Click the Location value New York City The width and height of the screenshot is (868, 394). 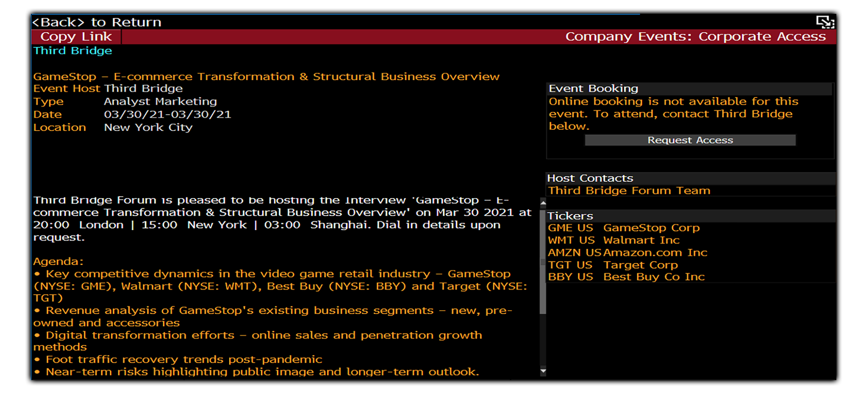tap(148, 128)
